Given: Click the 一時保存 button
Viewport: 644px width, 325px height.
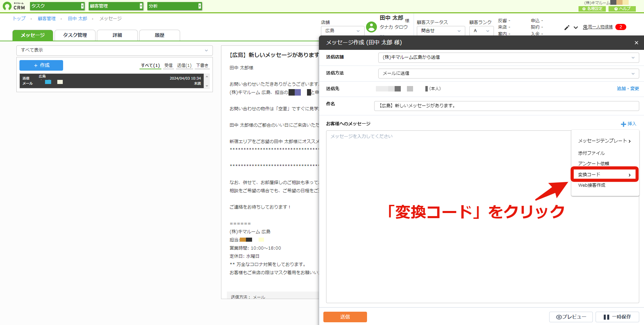Looking at the screenshot, I should pyautogui.click(x=617, y=317).
